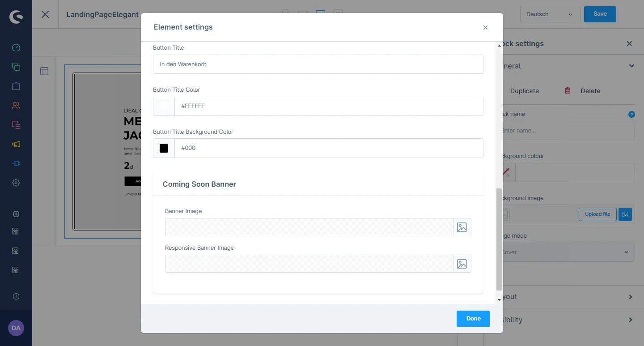Click the Save button
The height and width of the screenshot is (346, 644).
pyautogui.click(x=600, y=14)
